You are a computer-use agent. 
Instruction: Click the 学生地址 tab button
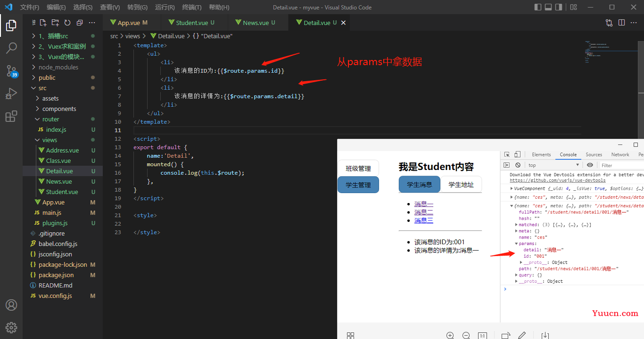pos(461,185)
